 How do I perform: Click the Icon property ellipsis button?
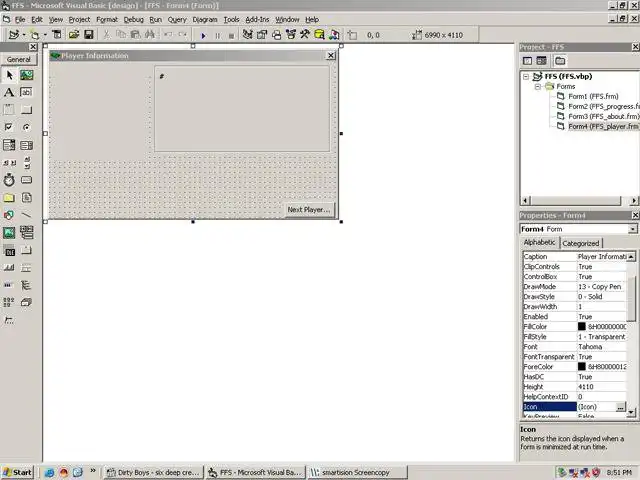pos(620,407)
